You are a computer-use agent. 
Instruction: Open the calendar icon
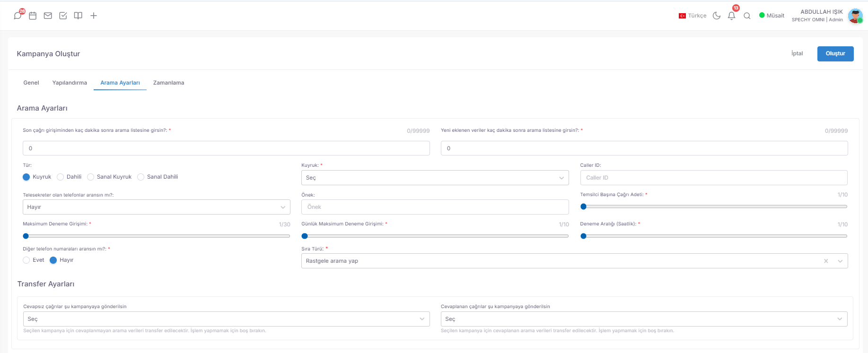point(33,16)
